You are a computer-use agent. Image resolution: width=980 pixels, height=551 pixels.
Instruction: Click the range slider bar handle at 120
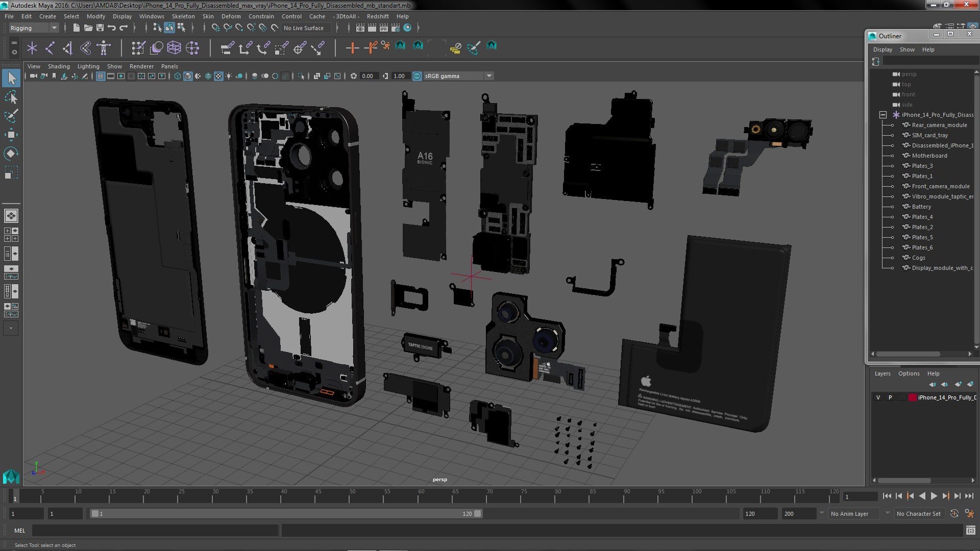click(x=478, y=514)
